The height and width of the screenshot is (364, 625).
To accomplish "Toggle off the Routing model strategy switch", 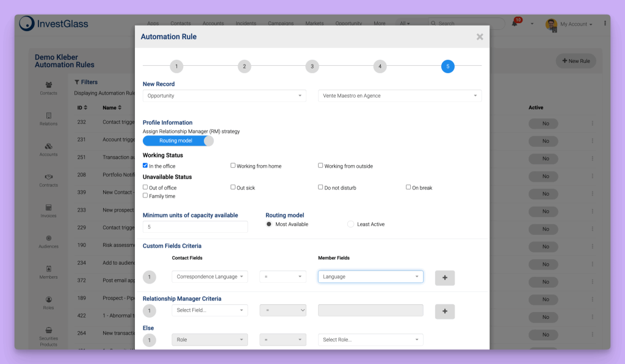I will tap(178, 140).
